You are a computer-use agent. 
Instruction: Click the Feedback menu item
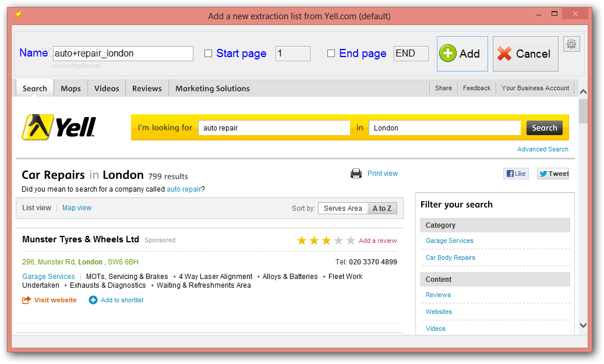pos(476,88)
